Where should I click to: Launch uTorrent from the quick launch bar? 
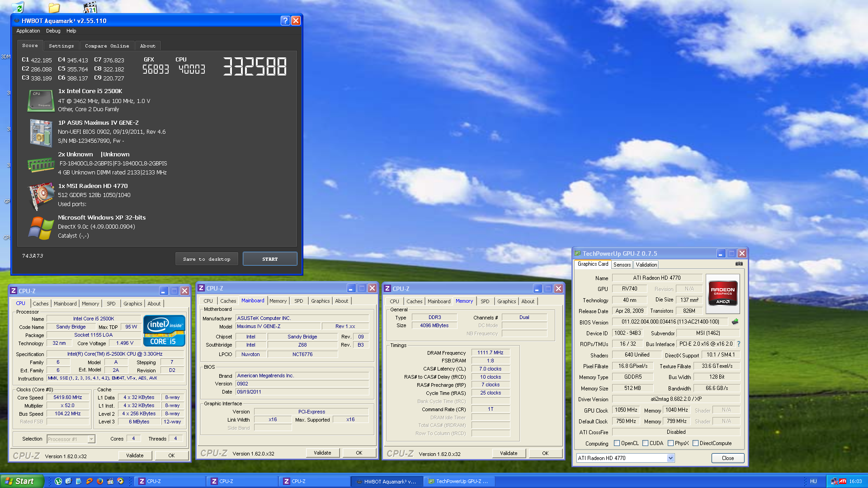click(58, 481)
